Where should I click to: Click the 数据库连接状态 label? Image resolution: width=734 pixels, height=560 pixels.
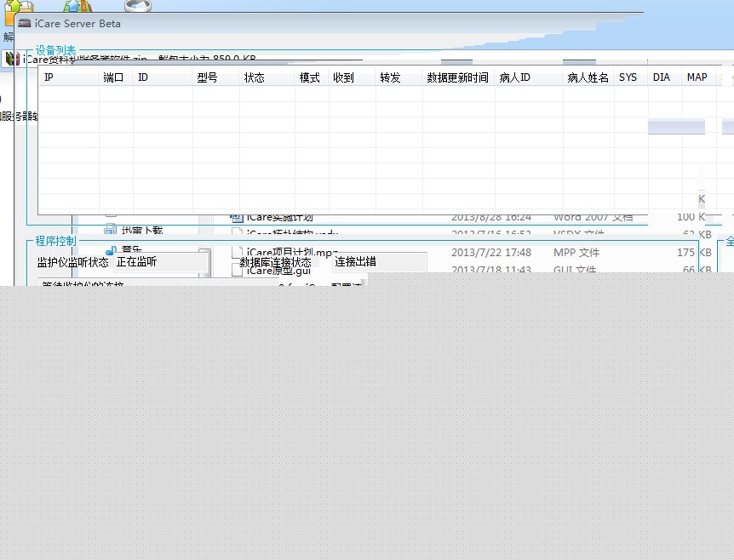coord(275,262)
